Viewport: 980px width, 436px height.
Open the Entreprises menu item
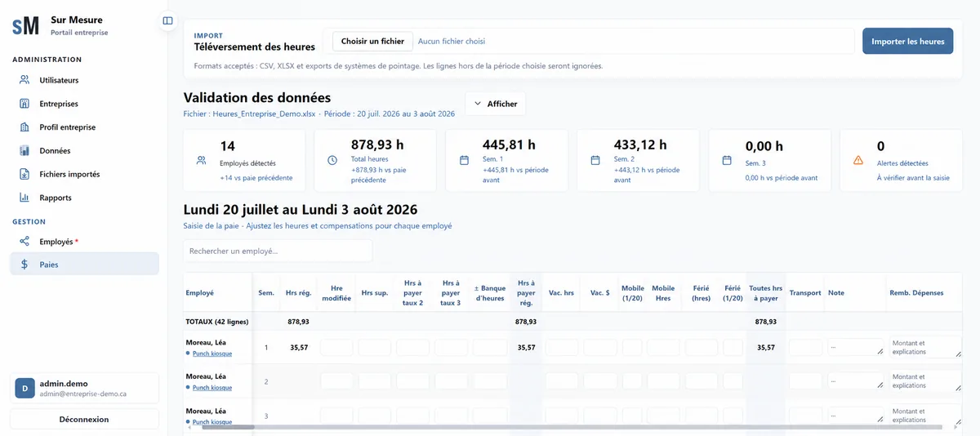coord(84,104)
